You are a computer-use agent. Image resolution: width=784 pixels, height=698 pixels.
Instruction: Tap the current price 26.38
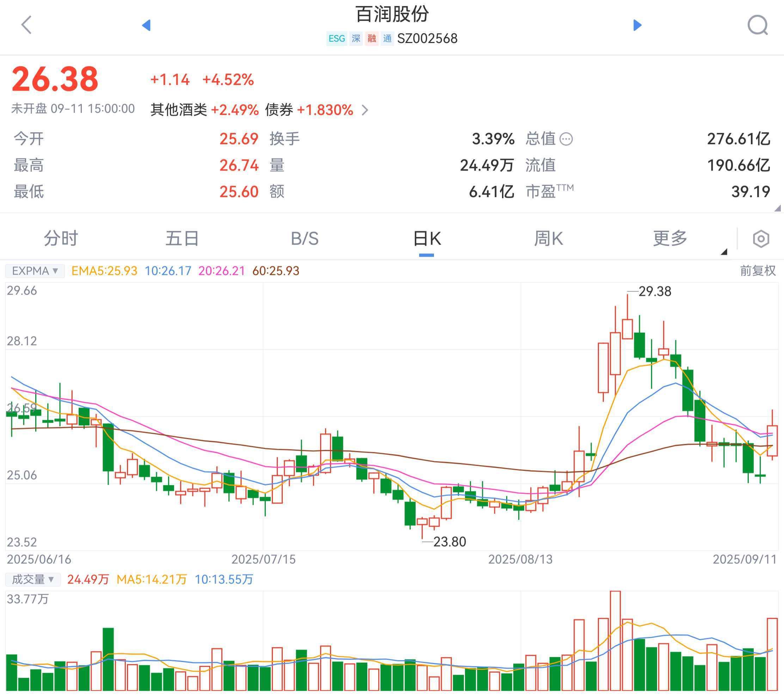click(55, 79)
